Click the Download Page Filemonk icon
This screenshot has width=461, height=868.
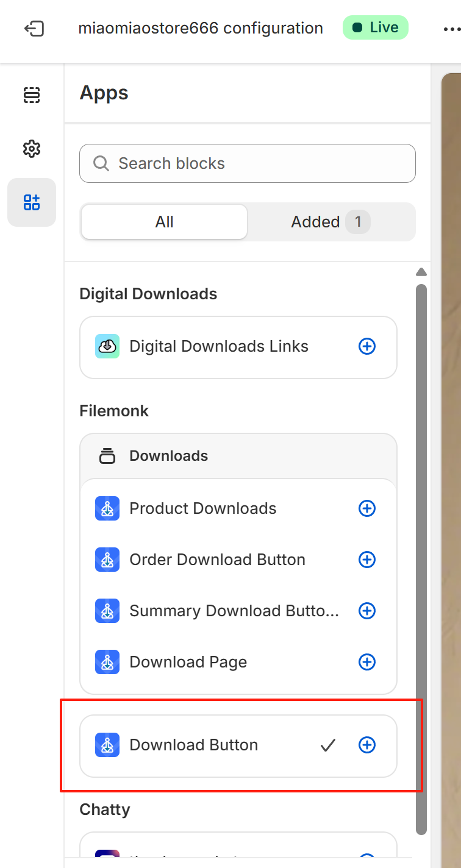point(107,662)
